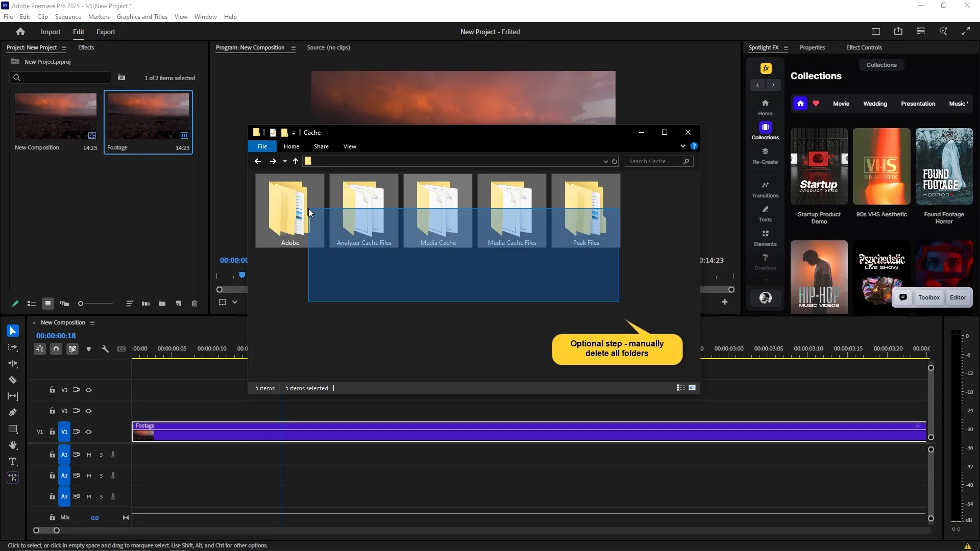This screenshot has width=980, height=551.
Task: Lock the V3 track
Action: (52, 390)
